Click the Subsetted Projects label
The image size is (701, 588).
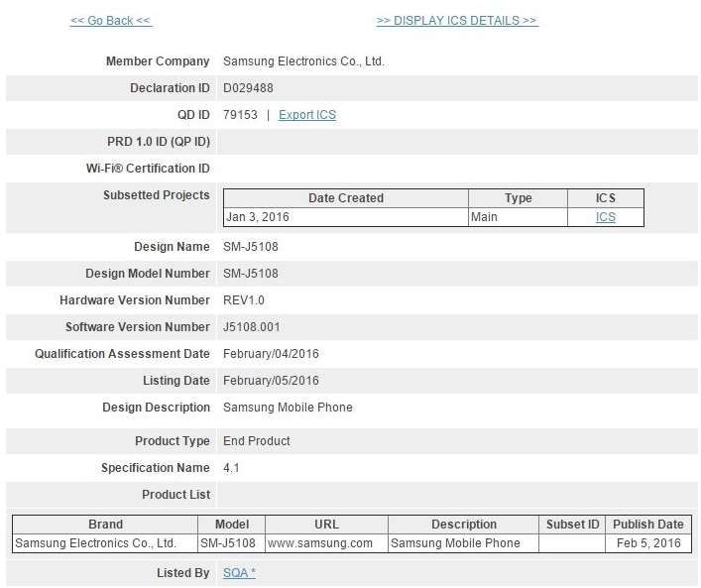[x=156, y=195]
